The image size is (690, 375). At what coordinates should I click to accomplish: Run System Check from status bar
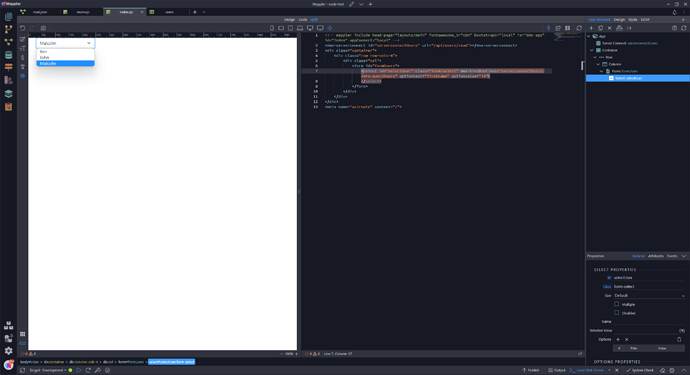[640, 371]
